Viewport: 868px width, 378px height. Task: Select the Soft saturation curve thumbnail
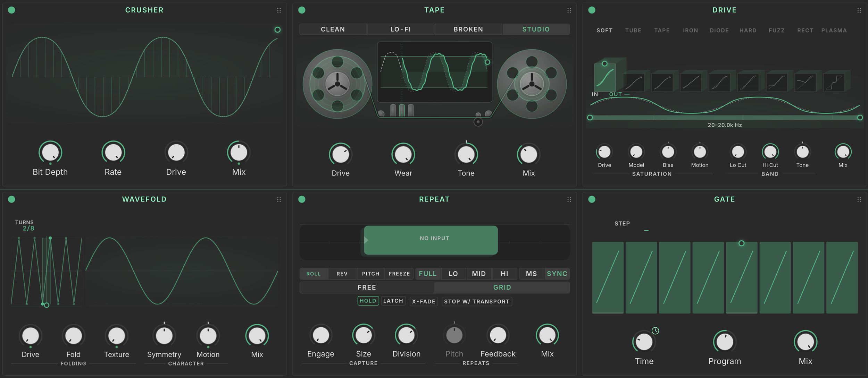pyautogui.click(x=605, y=78)
